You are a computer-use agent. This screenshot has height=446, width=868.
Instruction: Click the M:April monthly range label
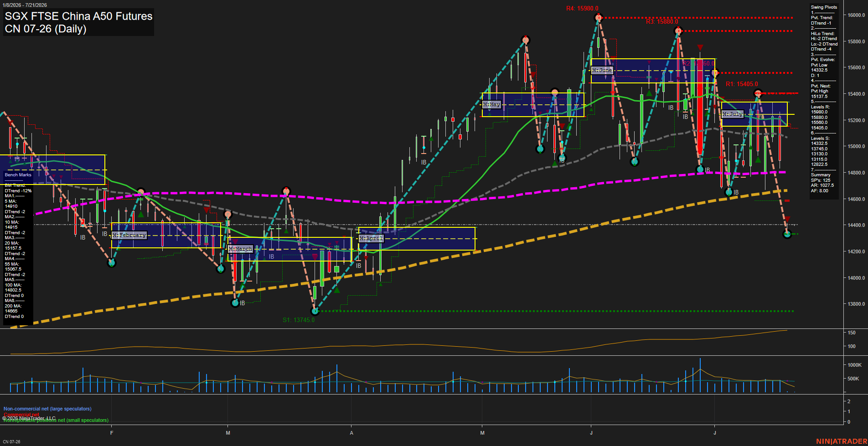click(372, 238)
